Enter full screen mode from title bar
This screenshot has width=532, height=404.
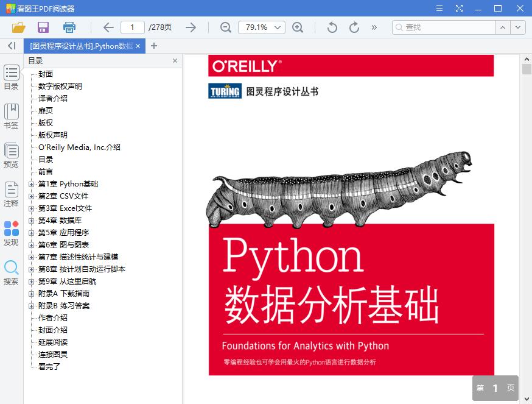point(459,8)
